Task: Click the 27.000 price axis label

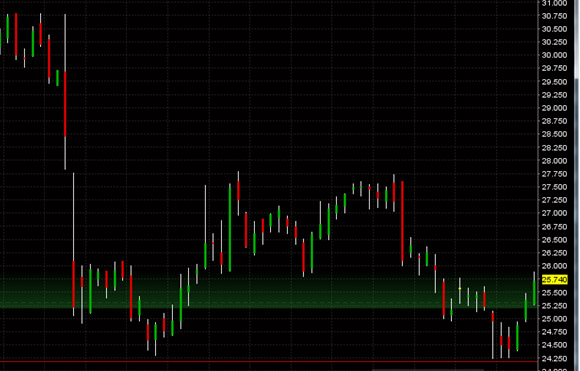Action: 554,213
